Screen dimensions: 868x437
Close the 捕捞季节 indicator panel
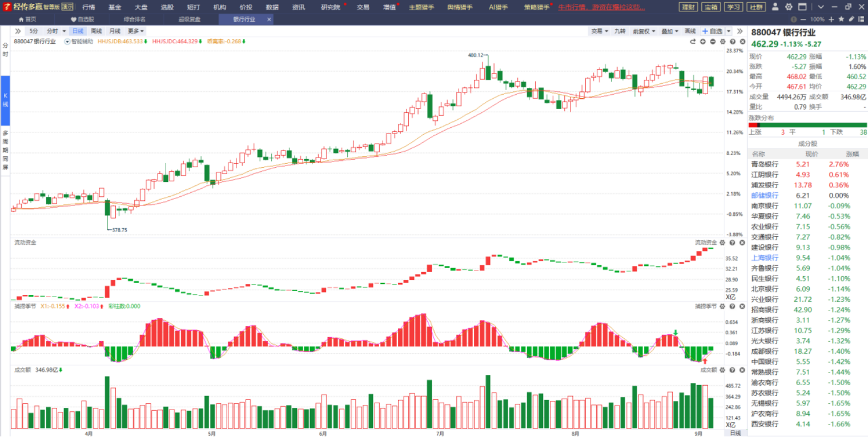(x=742, y=306)
